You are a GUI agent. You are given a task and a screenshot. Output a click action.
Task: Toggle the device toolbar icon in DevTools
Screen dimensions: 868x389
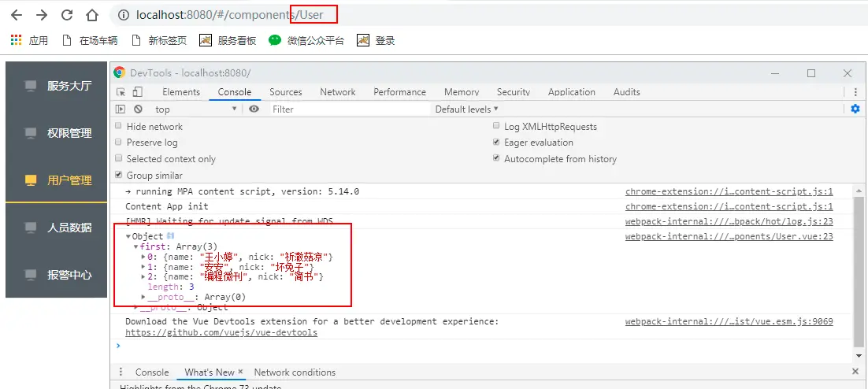pyautogui.click(x=137, y=92)
